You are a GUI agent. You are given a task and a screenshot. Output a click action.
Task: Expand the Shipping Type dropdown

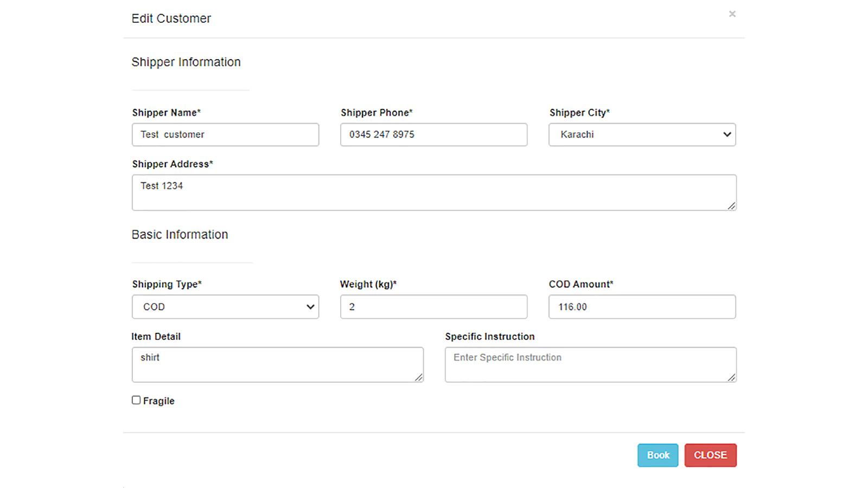(x=225, y=307)
